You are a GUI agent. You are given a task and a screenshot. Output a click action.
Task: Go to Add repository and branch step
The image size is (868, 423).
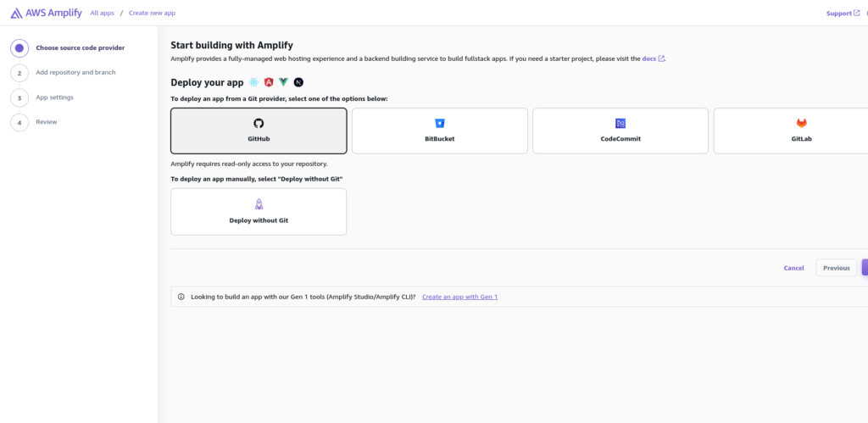(x=75, y=73)
